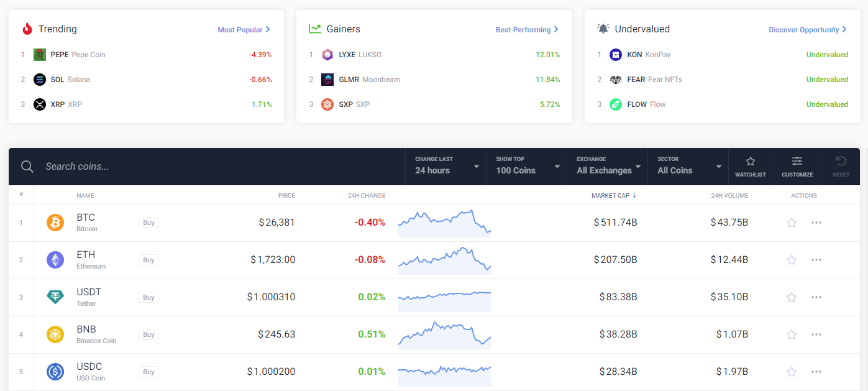This screenshot has height=391, width=868.
Task: Click the Ethereum 24h sparkline chart
Action: (x=444, y=260)
